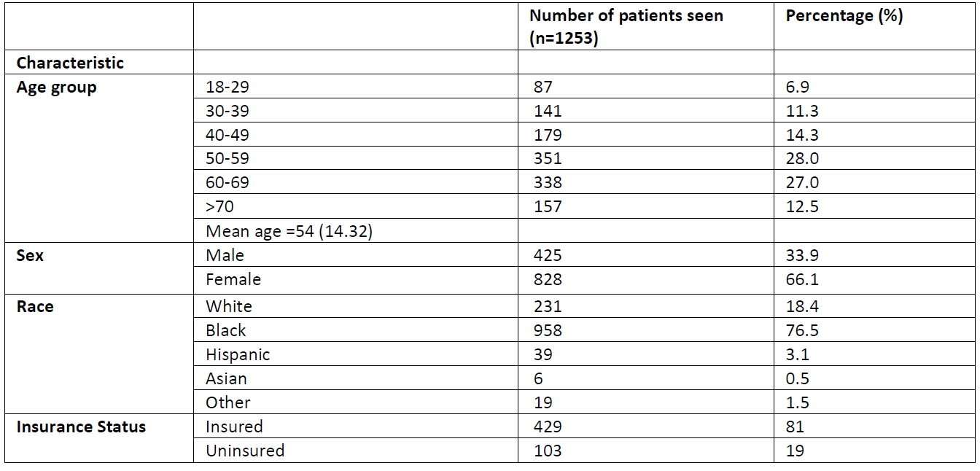Select the 'Female' cell

[x=233, y=279]
